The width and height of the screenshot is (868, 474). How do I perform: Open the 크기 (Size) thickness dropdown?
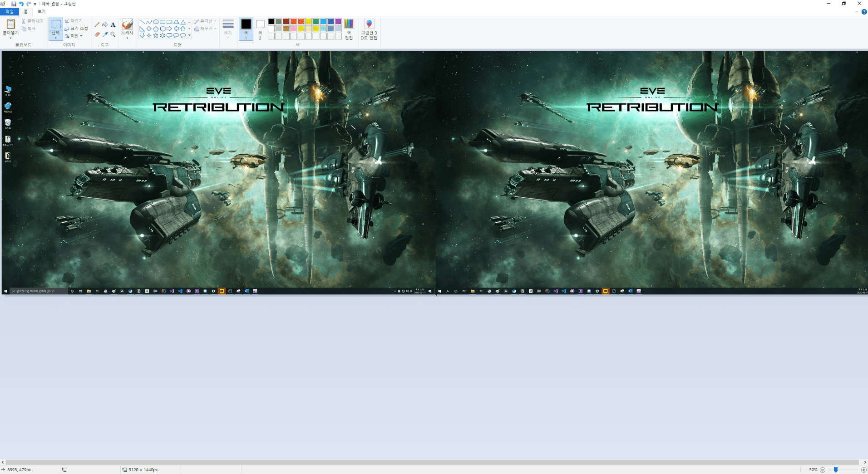[x=228, y=29]
